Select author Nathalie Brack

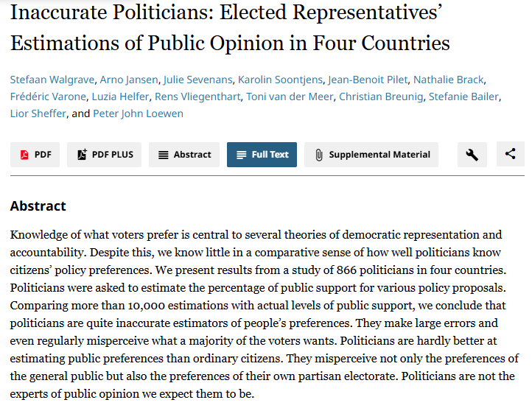tap(449, 80)
